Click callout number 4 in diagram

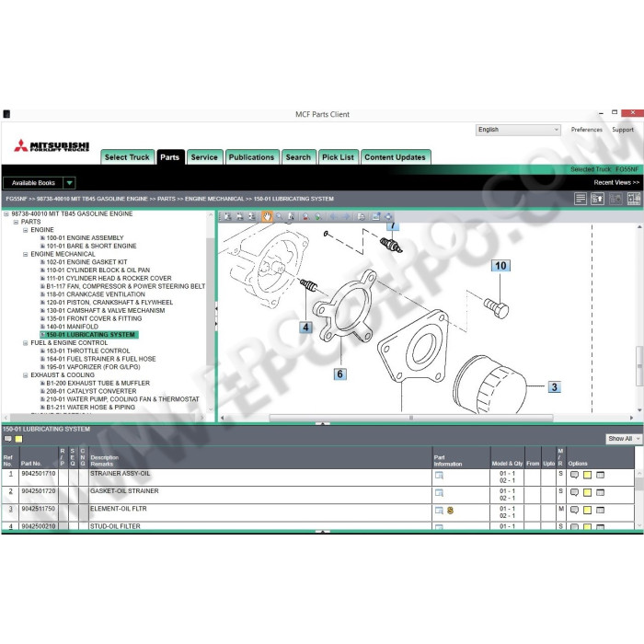tap(305, 328)
